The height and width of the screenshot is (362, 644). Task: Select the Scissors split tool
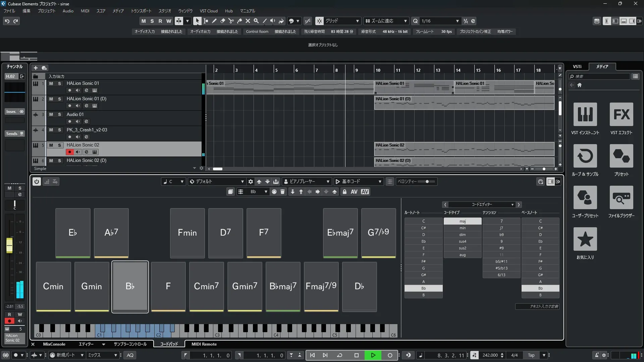click(231, 21)
